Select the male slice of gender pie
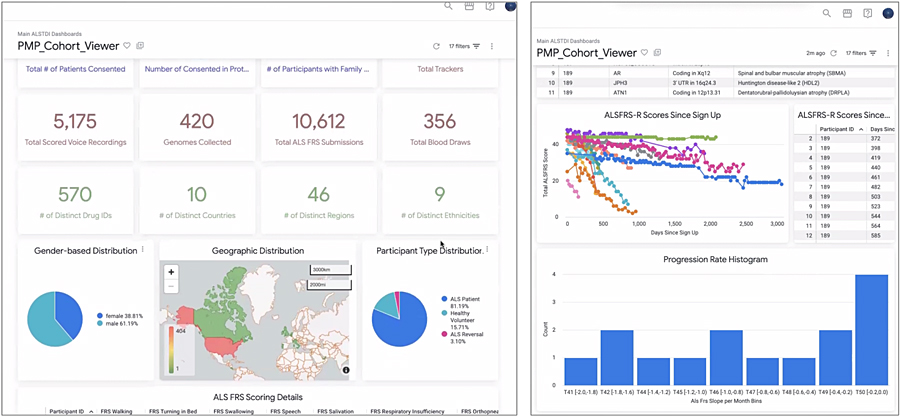This screenshot has width=900, height=416. pos(42,321)
